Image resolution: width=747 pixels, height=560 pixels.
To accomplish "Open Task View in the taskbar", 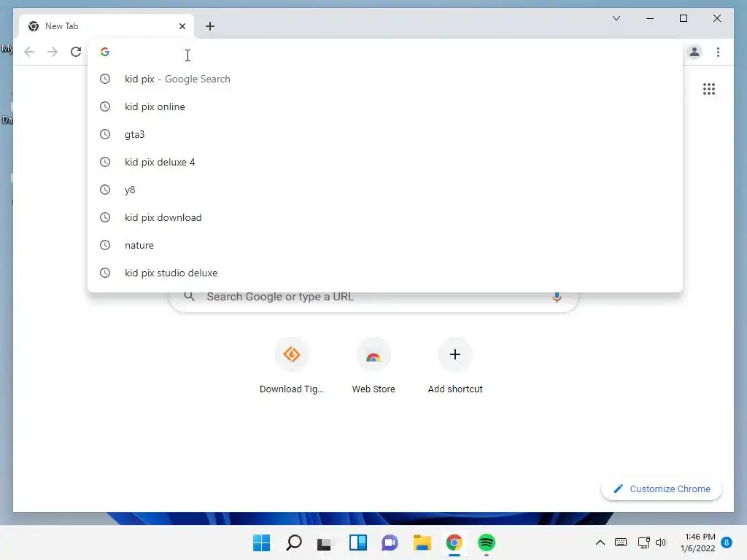I will pos(325,542).
